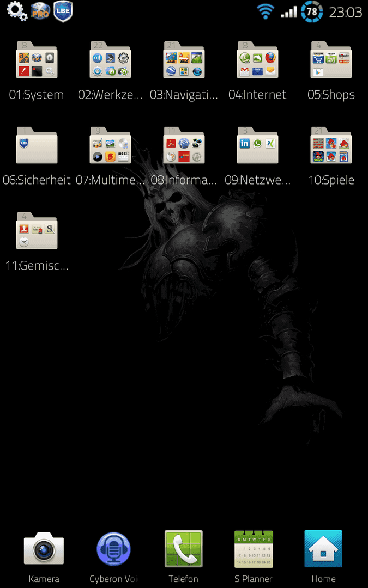Open the 02:Werkze... tools folder

click(110, 60)
